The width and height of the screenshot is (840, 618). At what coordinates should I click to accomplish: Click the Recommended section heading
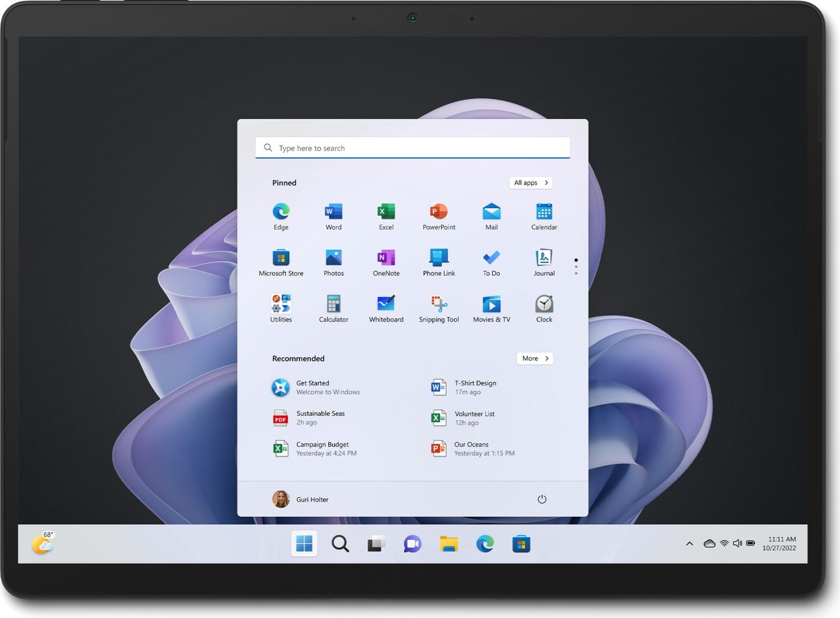click(x=298, y=358)
